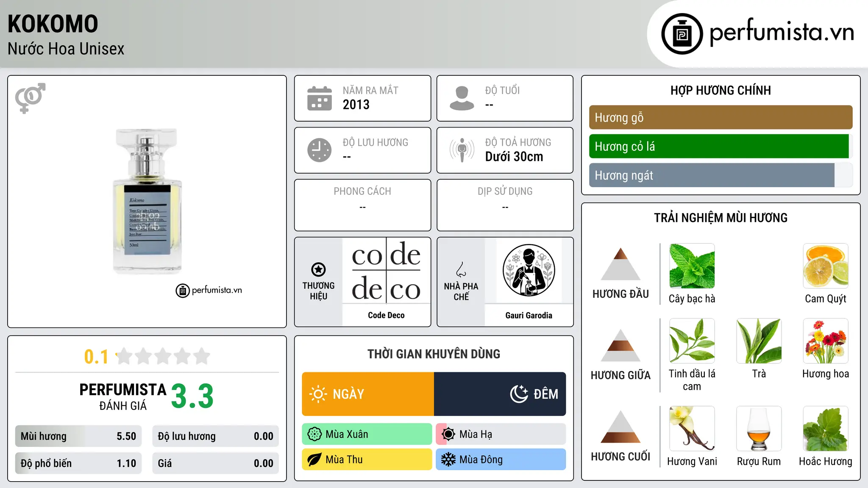
Task: Click the sillage icon beside Độ toả hương
Action: click(462, 150)
